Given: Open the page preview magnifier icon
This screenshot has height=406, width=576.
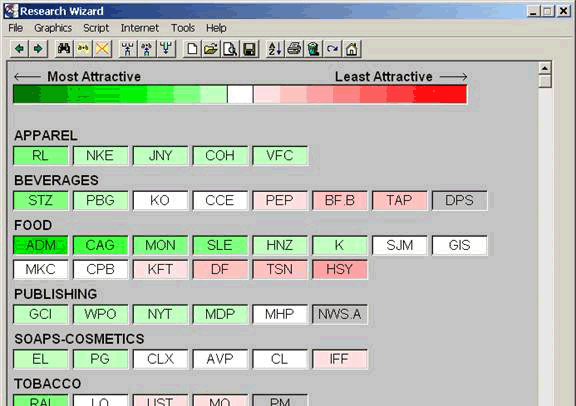Looking at the screenshot, I should click(230, 49).
